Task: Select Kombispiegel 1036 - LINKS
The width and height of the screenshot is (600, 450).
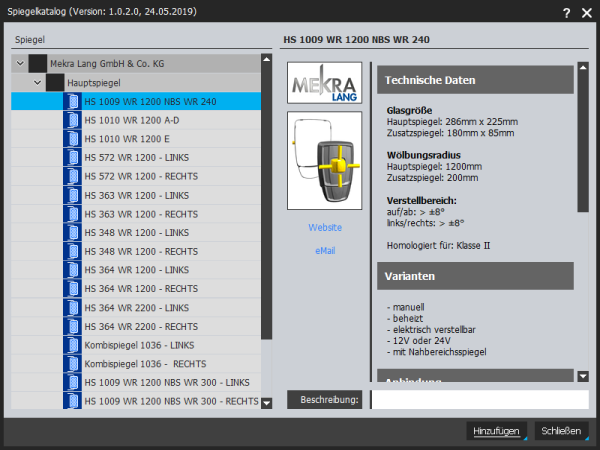Action: click(136, 345)
